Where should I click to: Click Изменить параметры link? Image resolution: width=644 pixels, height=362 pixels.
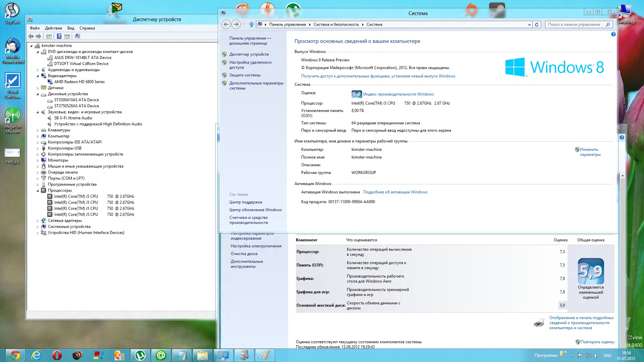tap(590, 152)
